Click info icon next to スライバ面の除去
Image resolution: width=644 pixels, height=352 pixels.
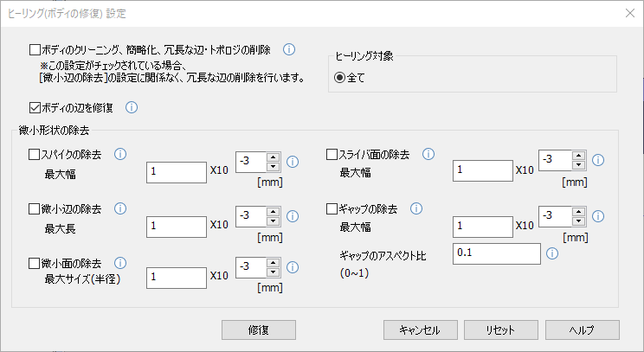tap(428, 155)
